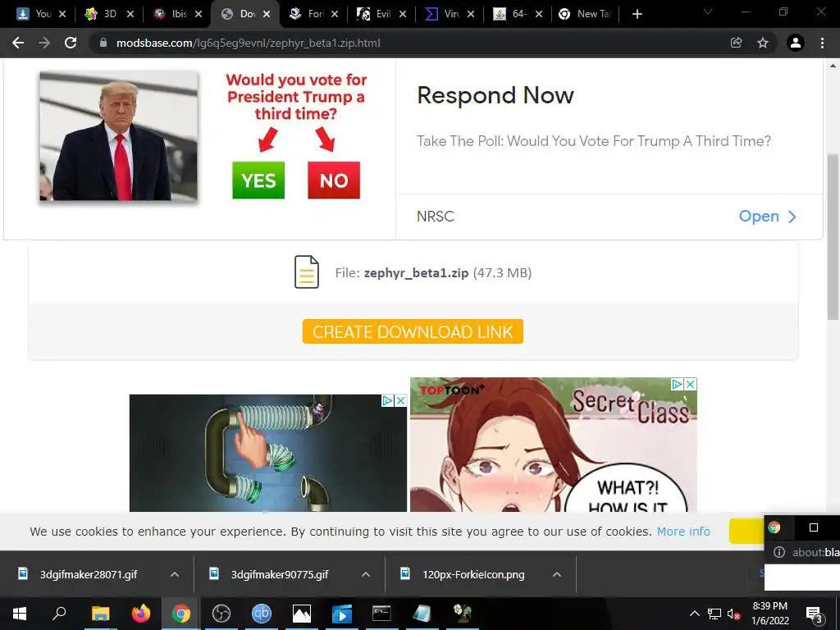Click the browser forward arrow
Viewport: 840px width, 630px height.
44,43
